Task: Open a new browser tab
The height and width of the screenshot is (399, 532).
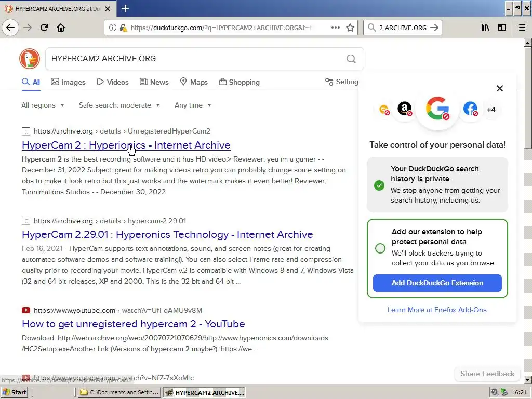Action: pyautogui.click(x=125, y=8)
